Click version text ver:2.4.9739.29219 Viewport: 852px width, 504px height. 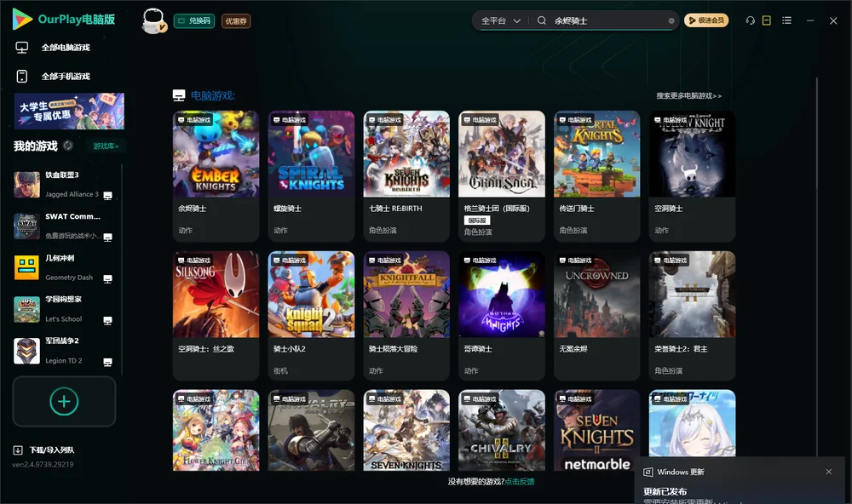click(43, 465)
